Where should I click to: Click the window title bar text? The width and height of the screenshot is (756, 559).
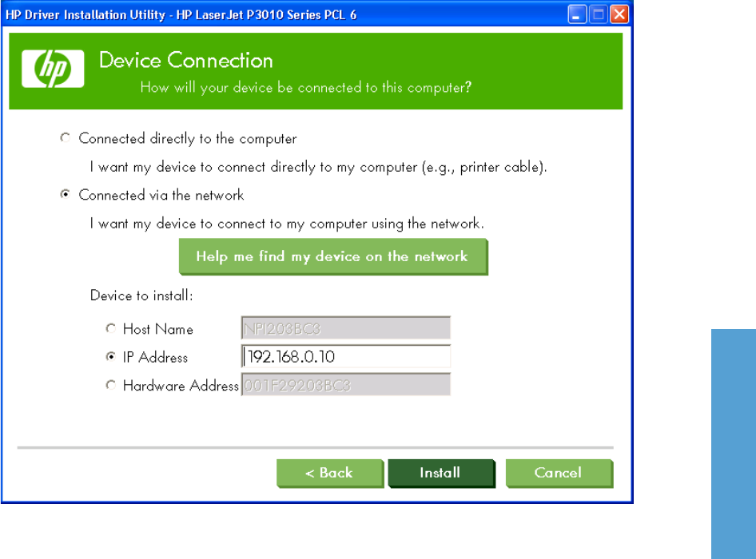pos(181,15)
